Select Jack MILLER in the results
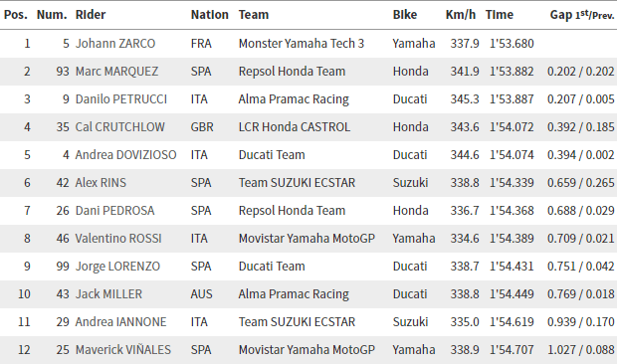617x364 pixels. coord(108,294)
